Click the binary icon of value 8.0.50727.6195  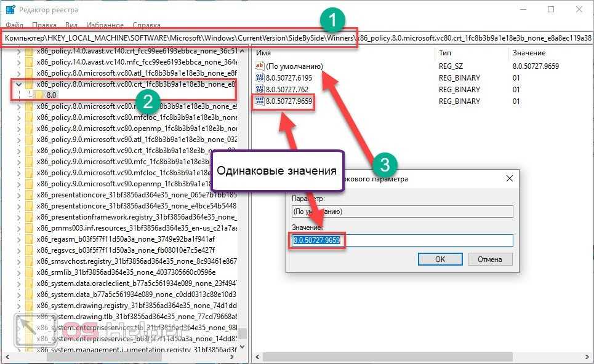coord(259,77)
